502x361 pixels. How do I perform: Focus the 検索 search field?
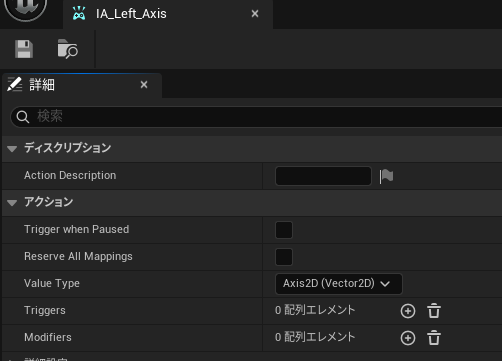[257, 117]
